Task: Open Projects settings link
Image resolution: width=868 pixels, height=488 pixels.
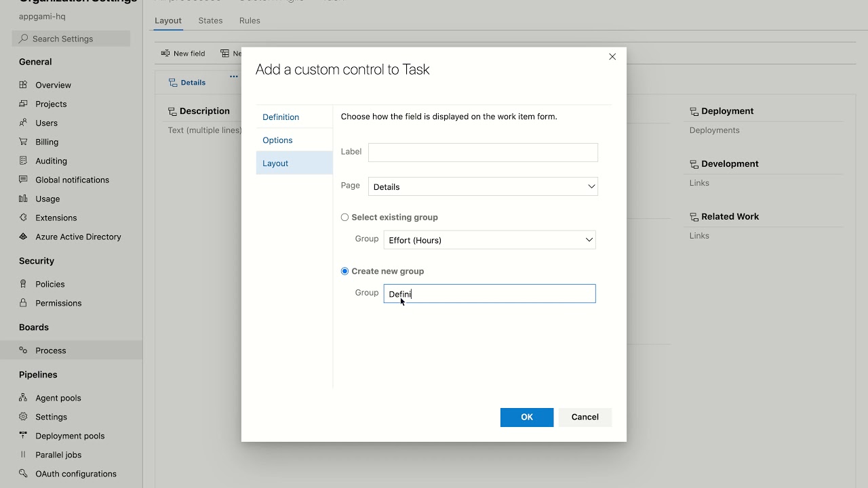Action: [52, 104]
